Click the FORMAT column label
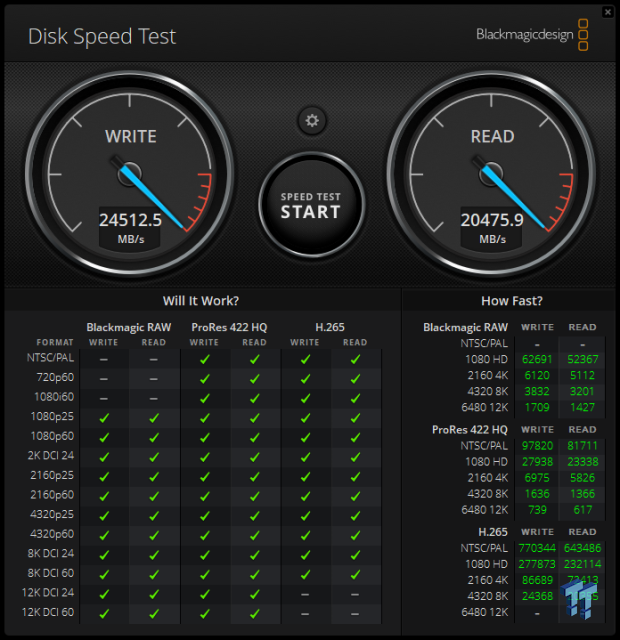Screen dimensions: 620x640 point(55,342)
